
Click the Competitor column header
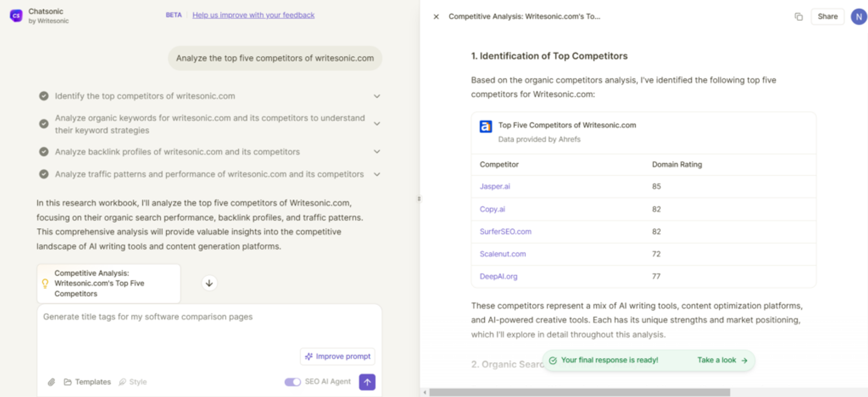coord(499,165)
